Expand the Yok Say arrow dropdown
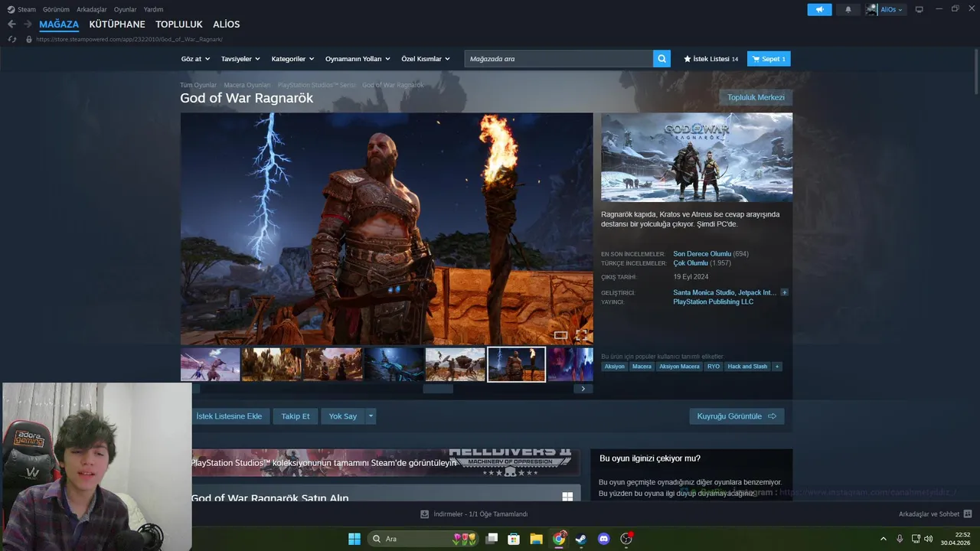 tap(371, 416)
